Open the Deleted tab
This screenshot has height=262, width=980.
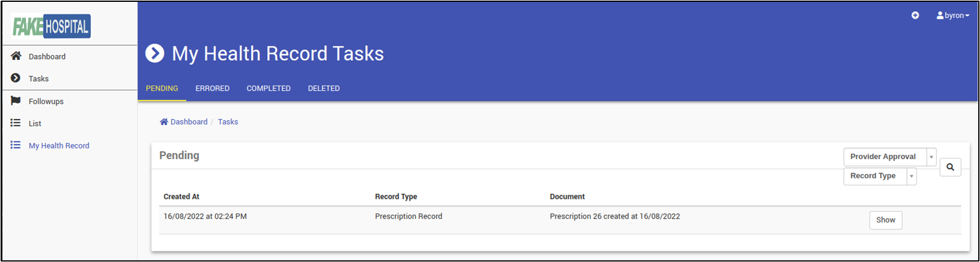tap(324, 89)
